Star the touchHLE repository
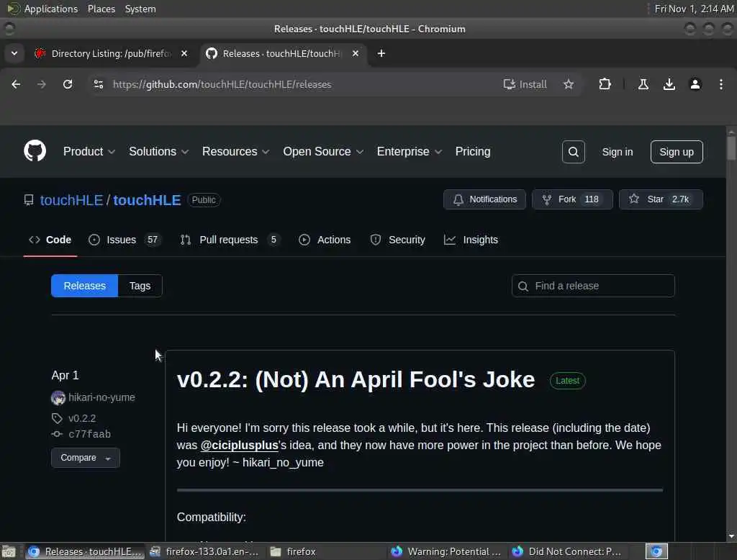 661,199
